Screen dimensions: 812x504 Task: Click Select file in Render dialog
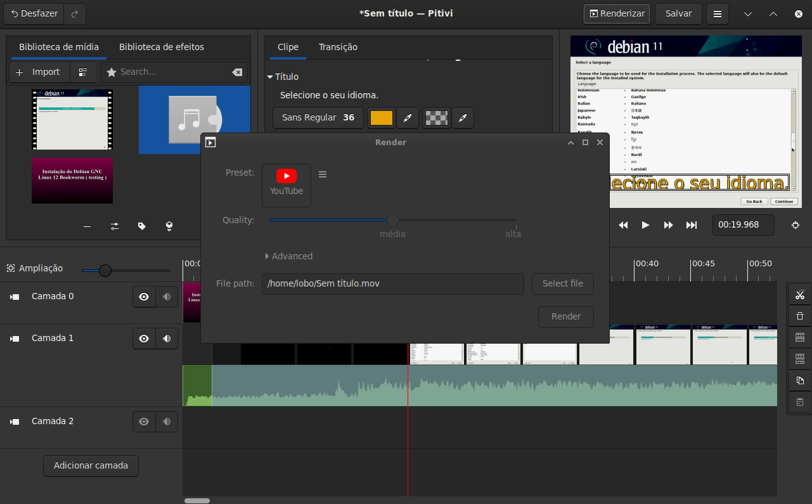click(x=563, y=283)
